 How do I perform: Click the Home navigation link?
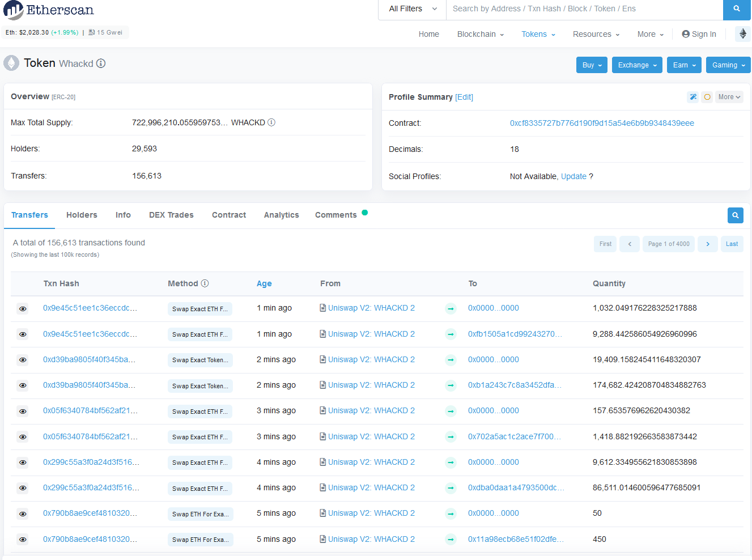[429, 34]
